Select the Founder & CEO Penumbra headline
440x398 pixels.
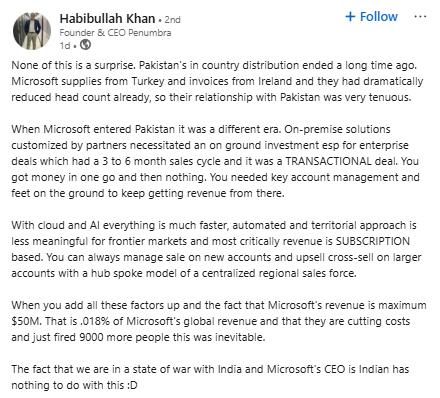click(115, 33)
